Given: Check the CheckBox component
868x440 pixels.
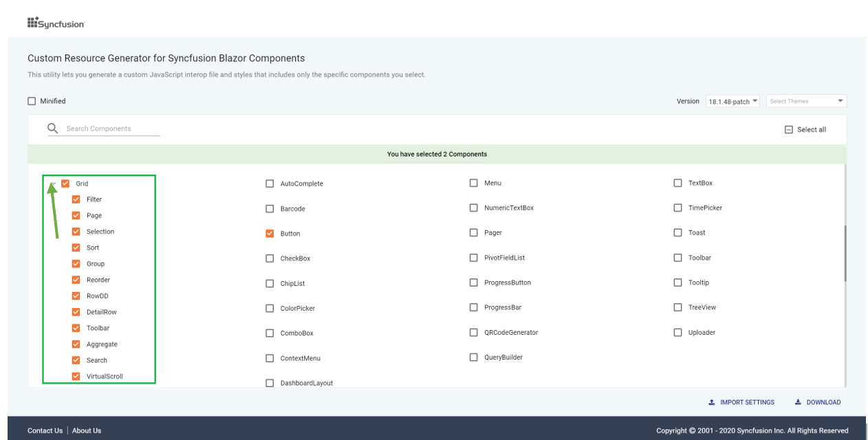Looking at the screenshot, I should click(x=270, y=258).
